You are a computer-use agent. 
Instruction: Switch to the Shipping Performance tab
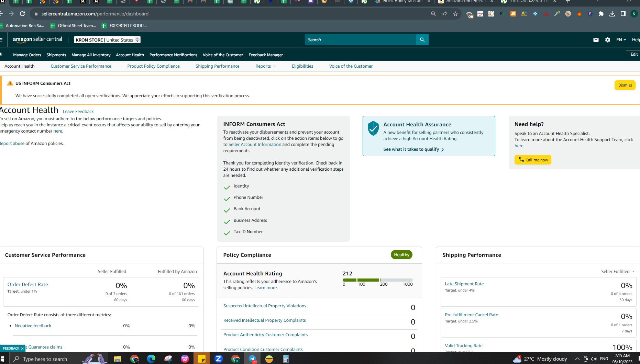218,66
